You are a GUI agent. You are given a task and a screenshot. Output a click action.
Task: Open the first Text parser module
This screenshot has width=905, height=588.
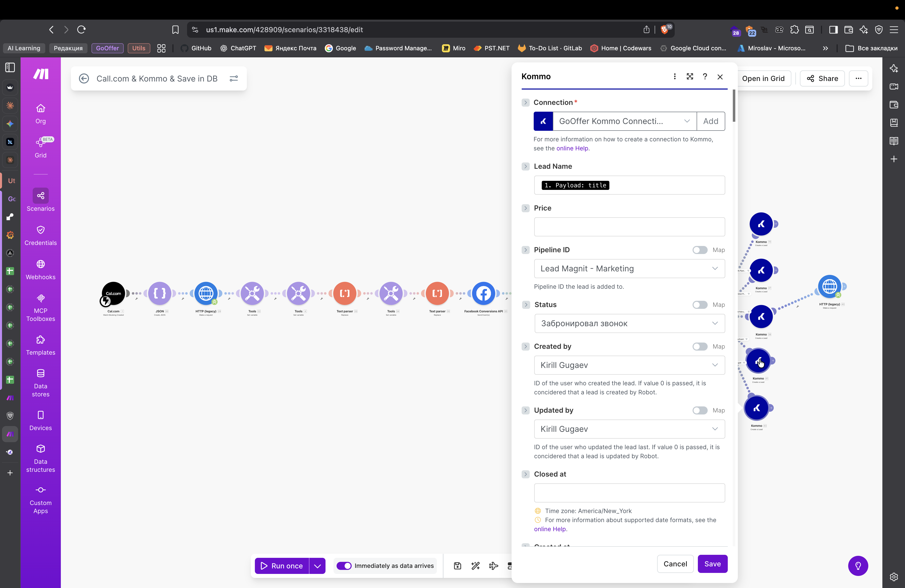coord(344,293)
